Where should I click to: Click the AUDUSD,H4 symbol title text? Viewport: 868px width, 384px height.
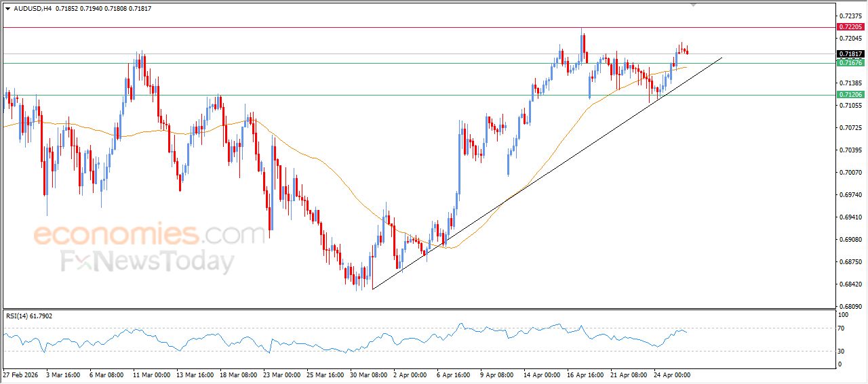point(32,9)
